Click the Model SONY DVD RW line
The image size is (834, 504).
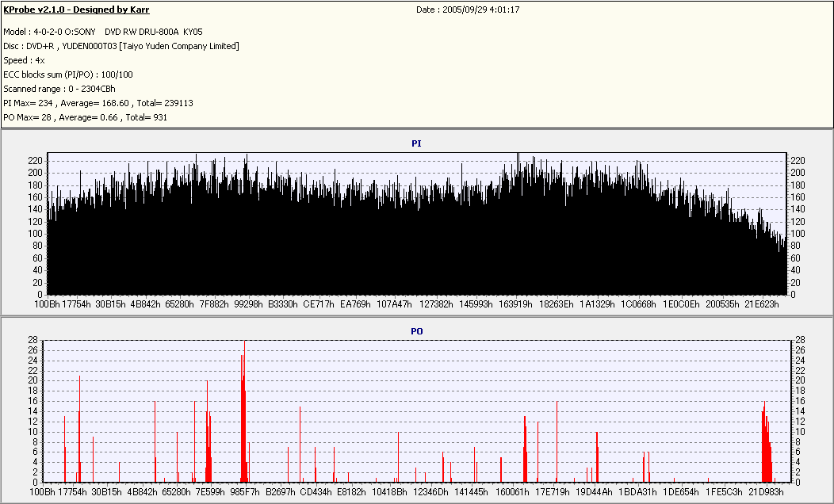click(102, 32)
